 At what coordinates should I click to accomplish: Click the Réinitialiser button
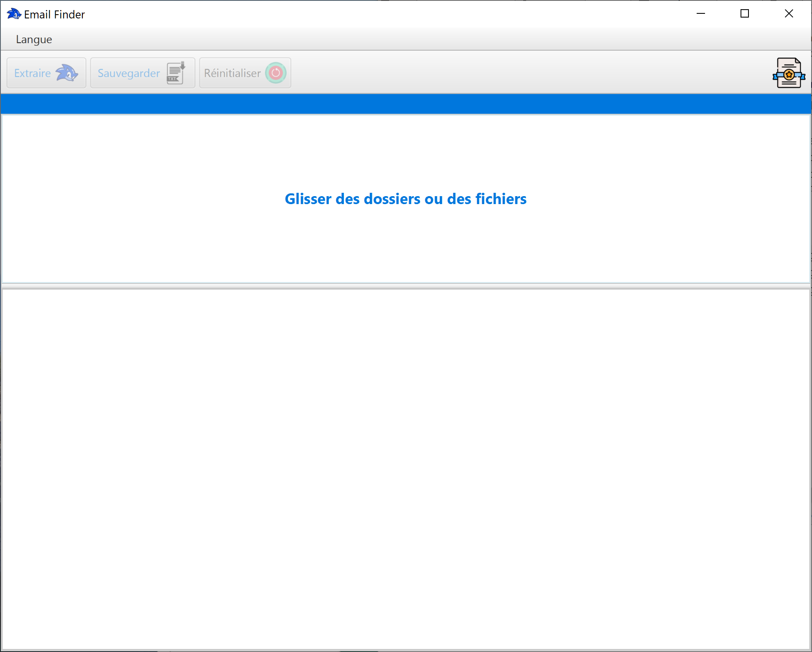245,73
